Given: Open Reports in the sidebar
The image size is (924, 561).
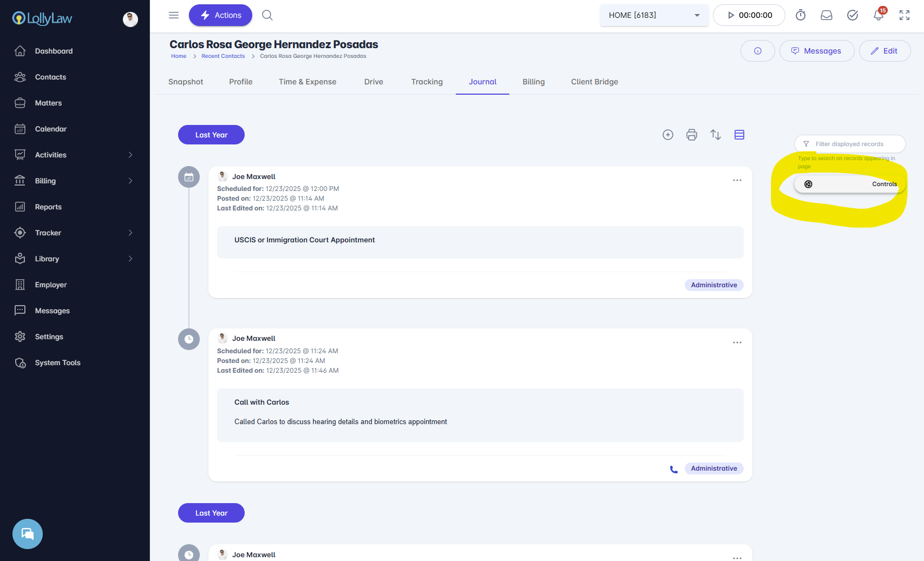Looking at the screenshot, I should pos(48,207).
